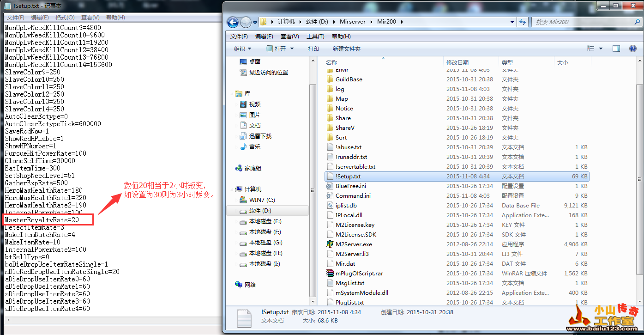The height and width of the screenshot is (335, 644).
Task: Select Mir.dat file
Action: point(341,263)
